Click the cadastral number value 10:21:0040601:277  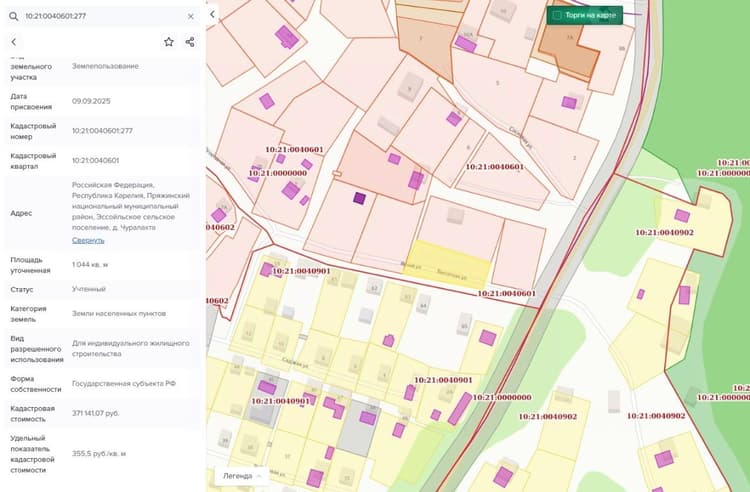click(x=102, y=131)
